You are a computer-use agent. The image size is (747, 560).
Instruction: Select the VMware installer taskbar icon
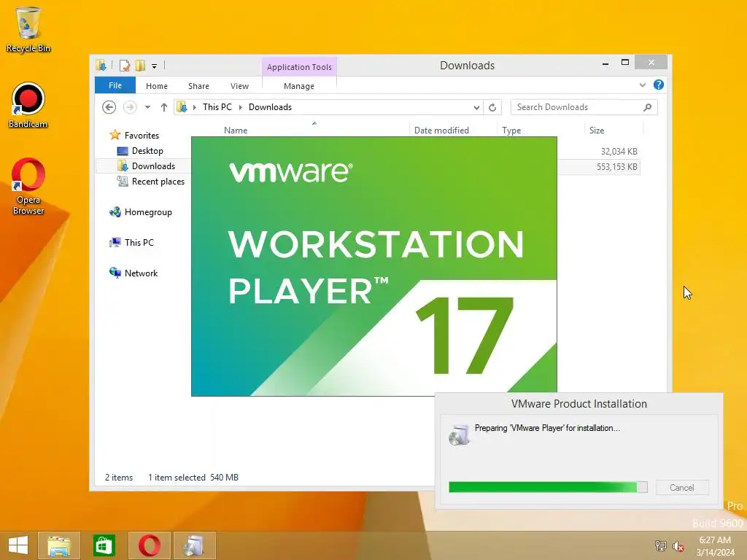(194, 545)
